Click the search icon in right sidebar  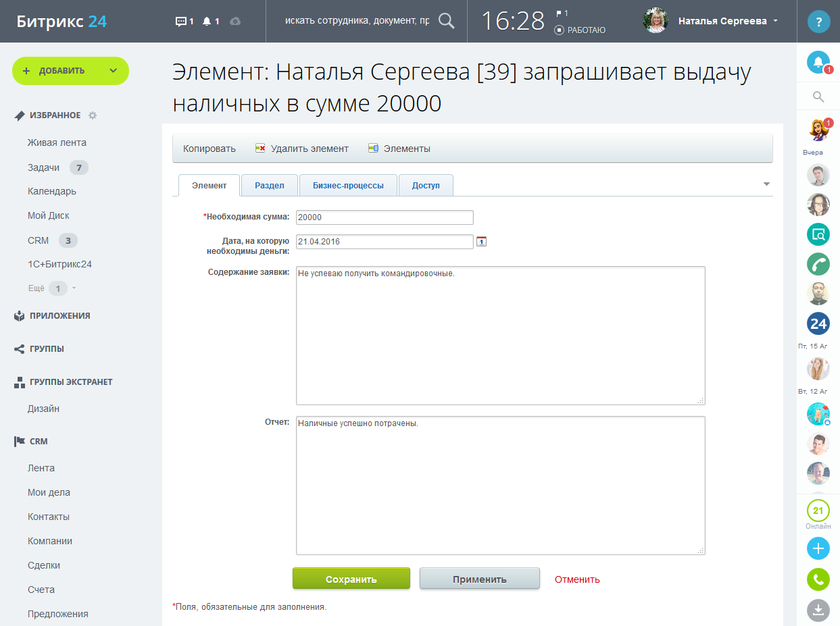pos(818,97)
